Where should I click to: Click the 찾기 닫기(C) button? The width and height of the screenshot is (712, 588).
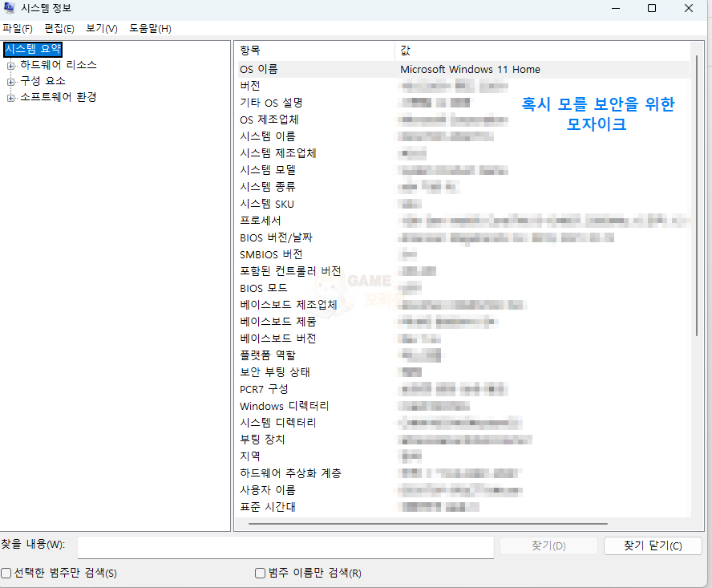click(653, 545)
